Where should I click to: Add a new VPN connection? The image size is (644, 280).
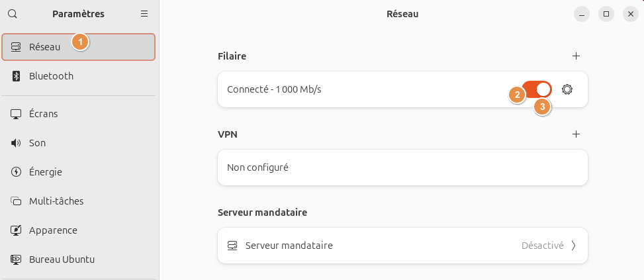(576, 134)
